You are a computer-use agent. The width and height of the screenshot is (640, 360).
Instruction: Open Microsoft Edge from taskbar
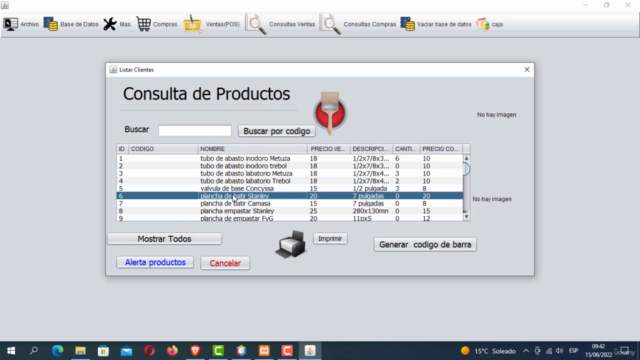pos(57,351)
